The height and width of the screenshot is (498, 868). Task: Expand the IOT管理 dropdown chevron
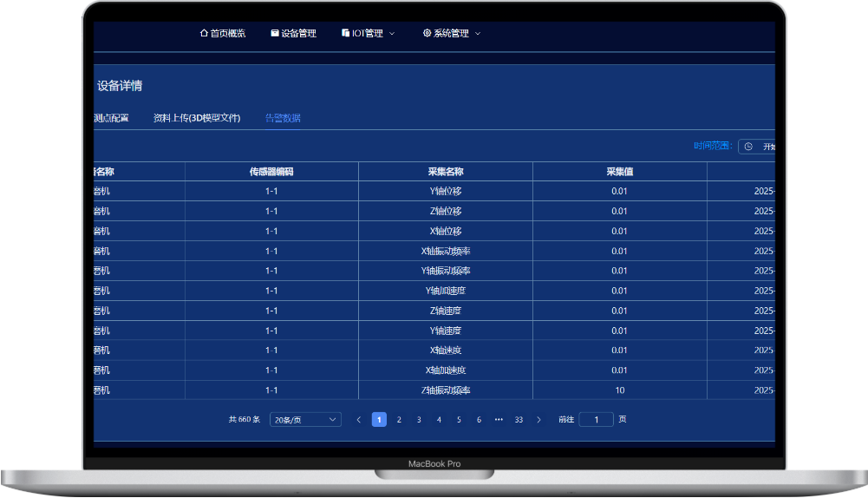392,34
